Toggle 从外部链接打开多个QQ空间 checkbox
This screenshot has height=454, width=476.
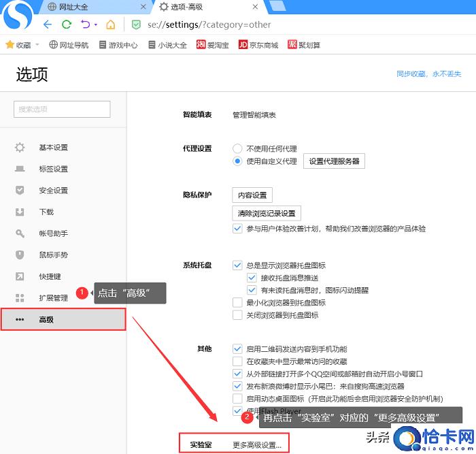coord(237,374)
